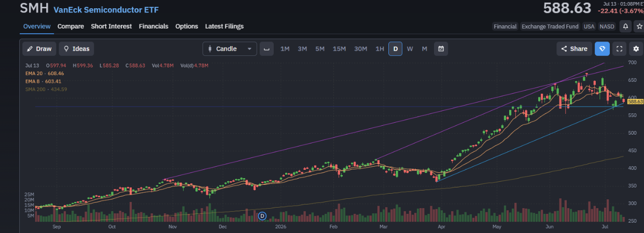Click the -22.41 (-3.67%) price change

point(621,11)
